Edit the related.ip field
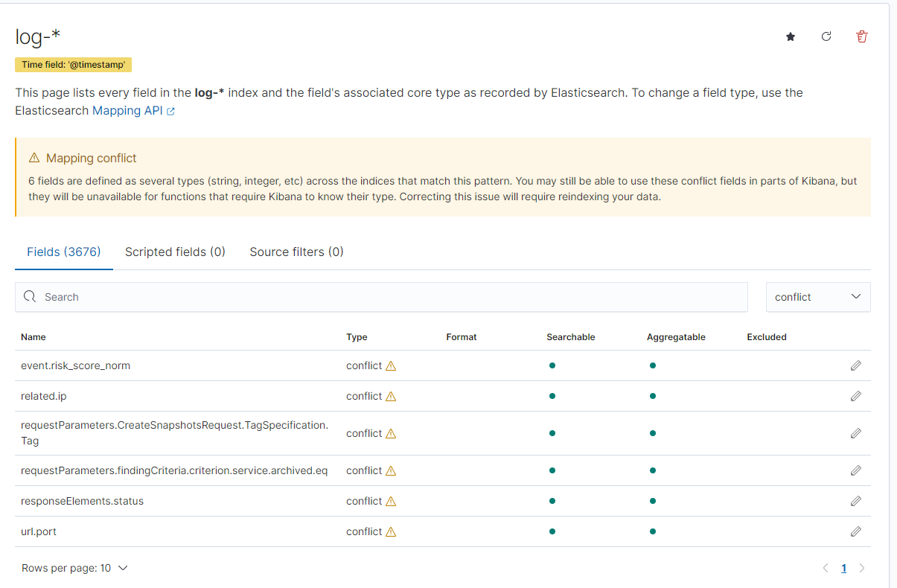Image resolution: width=897 pixels, height=588 pixels. coord(855,396)
